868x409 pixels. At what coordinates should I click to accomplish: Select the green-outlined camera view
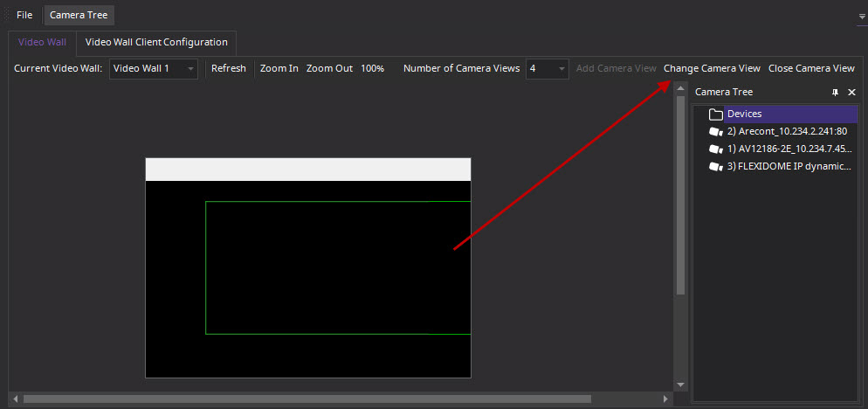tap(338, 267)
